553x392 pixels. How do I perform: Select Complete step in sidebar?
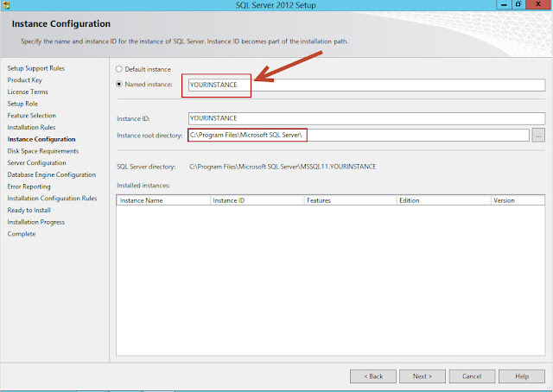tap(22, 234)
